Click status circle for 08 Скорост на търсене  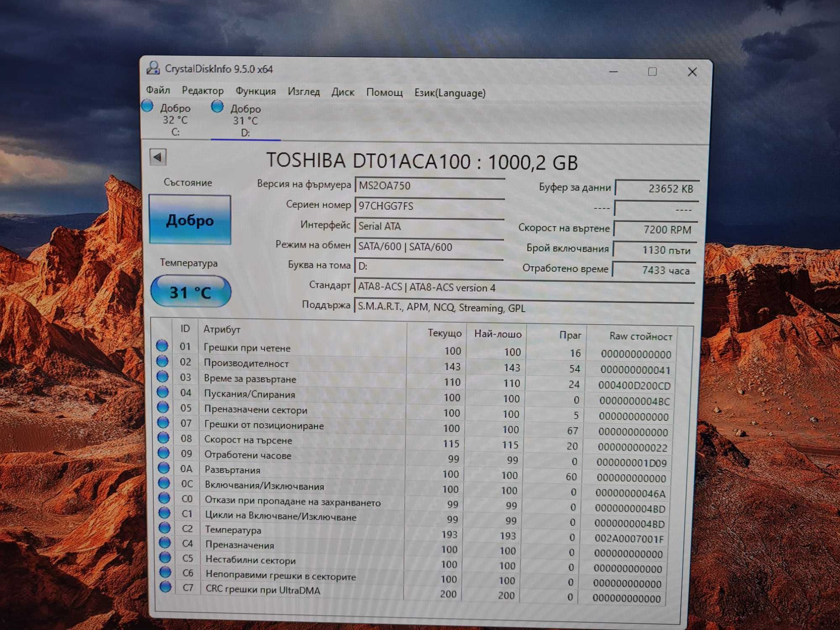(163, 438)
